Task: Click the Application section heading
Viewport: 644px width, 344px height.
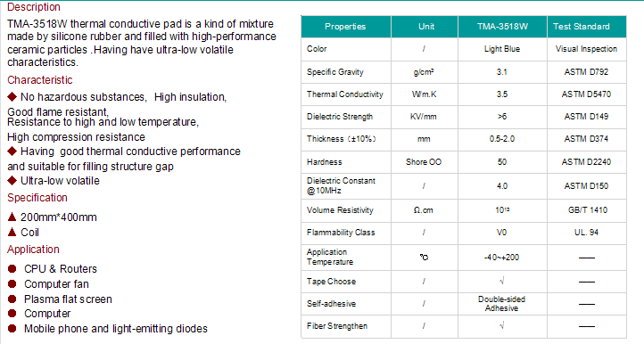Action: pyautogui.click(x=33, y=250)
